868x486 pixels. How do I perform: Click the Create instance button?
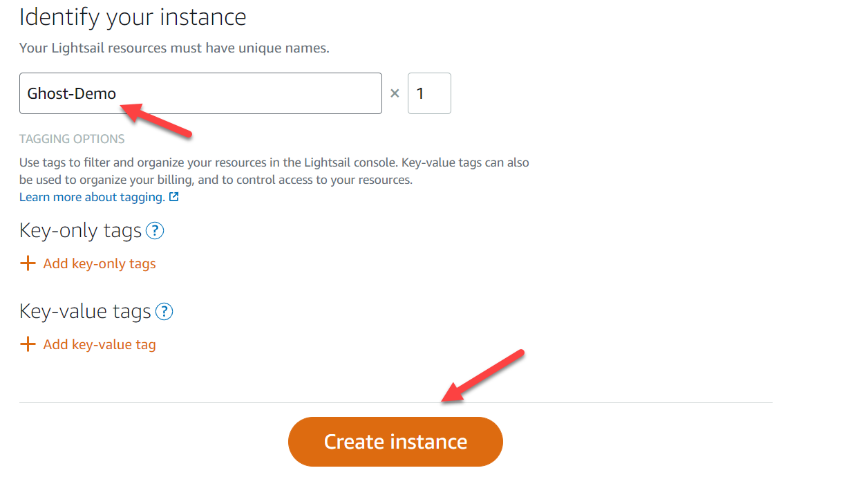click(395, 442)
